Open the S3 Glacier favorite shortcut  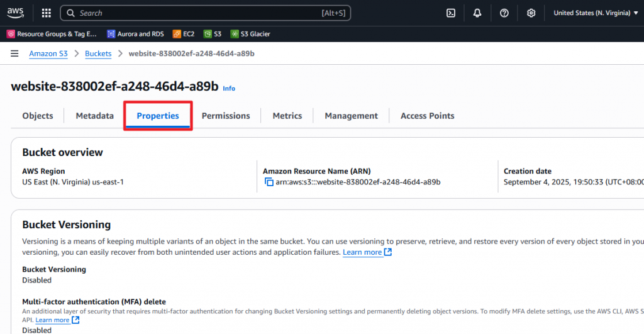point(250,34)
